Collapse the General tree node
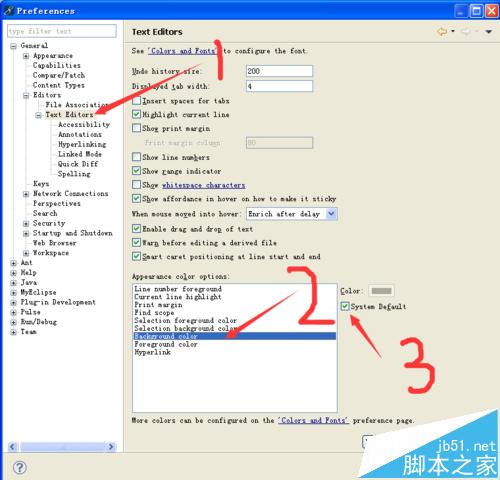 [13, 46]
